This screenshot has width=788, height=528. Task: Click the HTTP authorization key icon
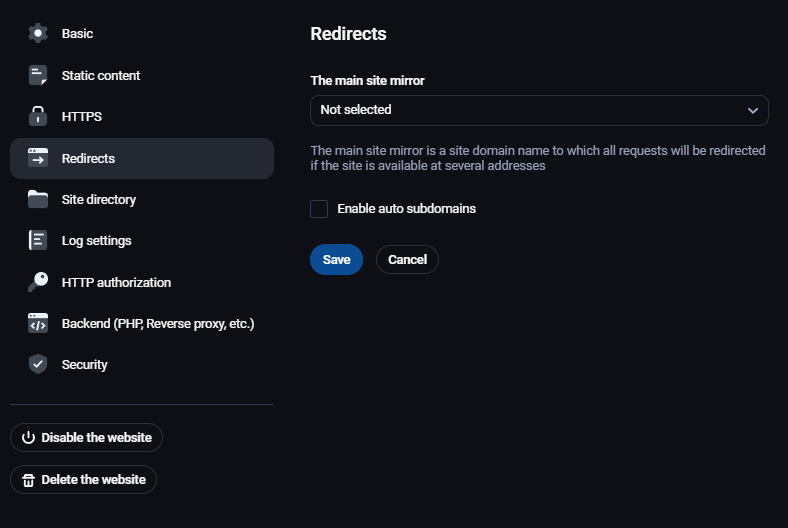(x=38, y=282)
